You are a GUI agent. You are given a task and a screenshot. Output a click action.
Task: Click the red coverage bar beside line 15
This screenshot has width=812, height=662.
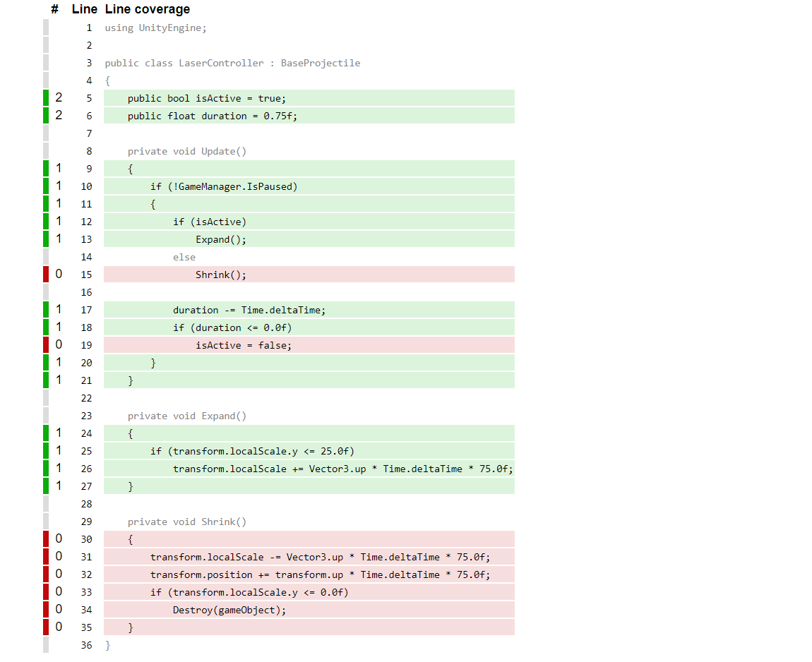tap(46, 275)
